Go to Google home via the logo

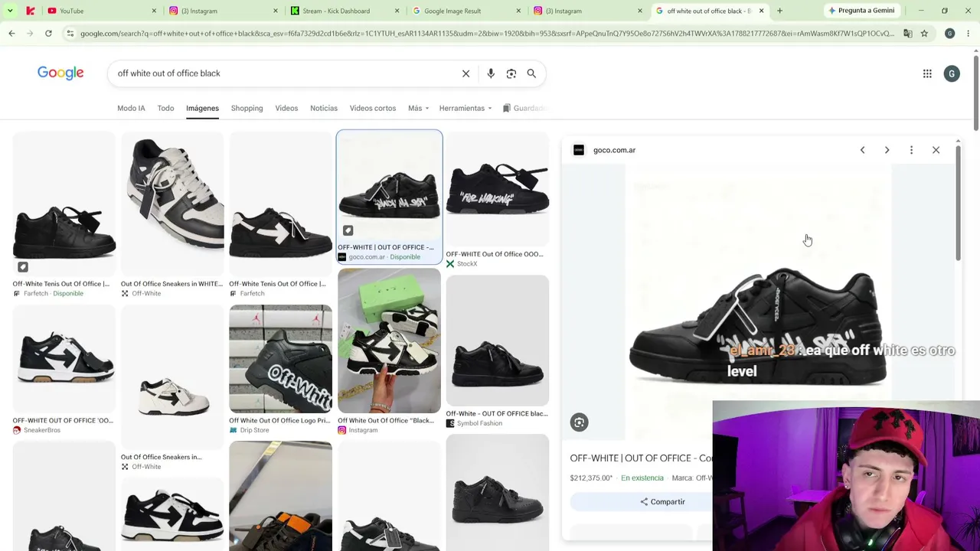[60, 73]
